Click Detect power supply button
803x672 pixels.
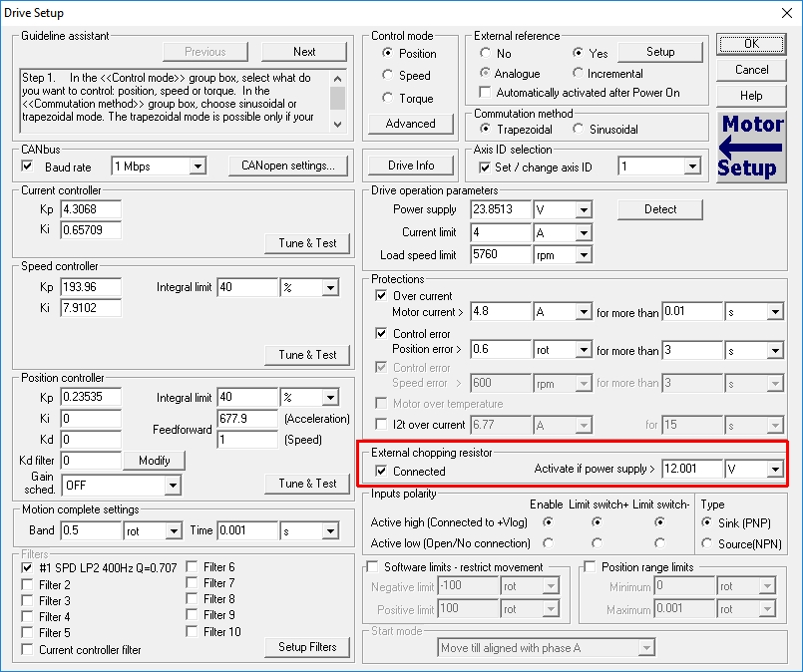click(x=660, y=209)
